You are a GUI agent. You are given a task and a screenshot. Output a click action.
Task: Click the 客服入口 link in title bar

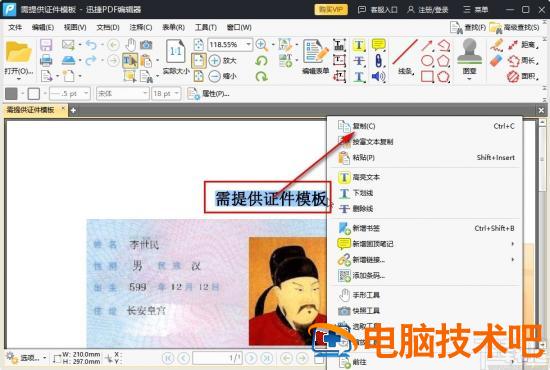(x=377, y=9)
